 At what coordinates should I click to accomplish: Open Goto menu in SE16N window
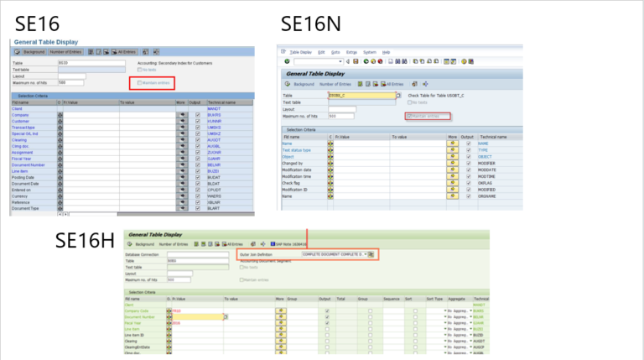[x=335, y=52]
